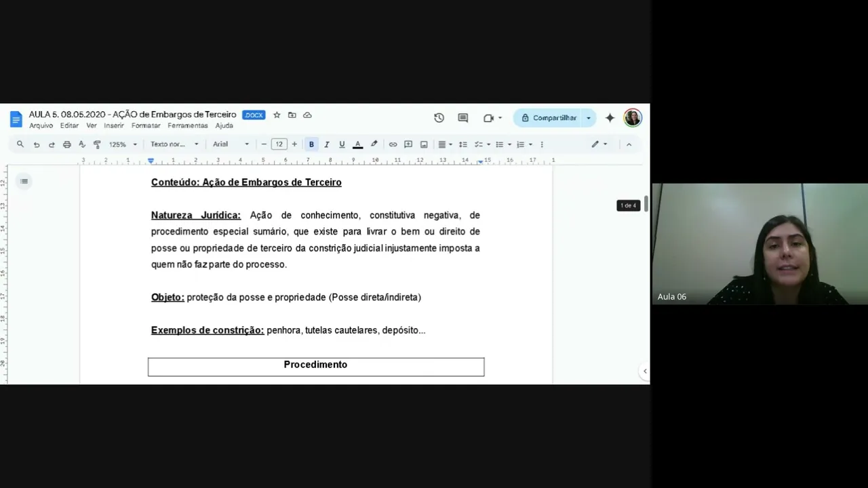Open the Ver menu

coord(92,125)
